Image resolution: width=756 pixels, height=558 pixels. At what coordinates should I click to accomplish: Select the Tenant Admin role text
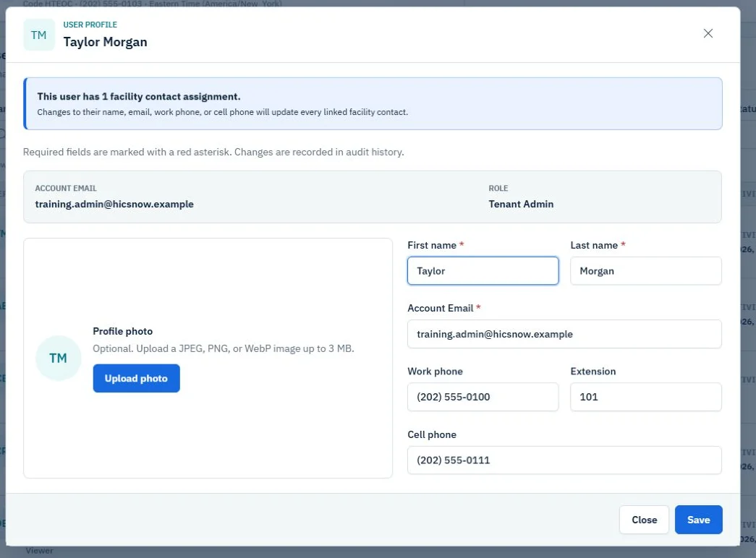(521, 205)
